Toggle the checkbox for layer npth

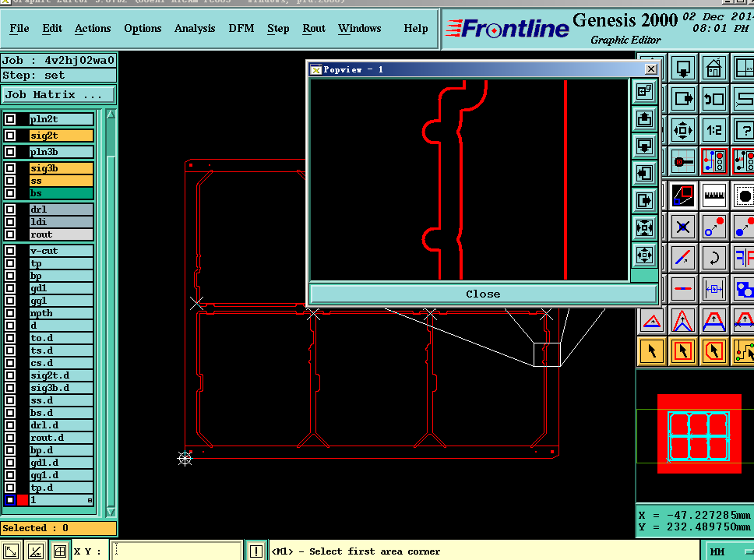10,313
